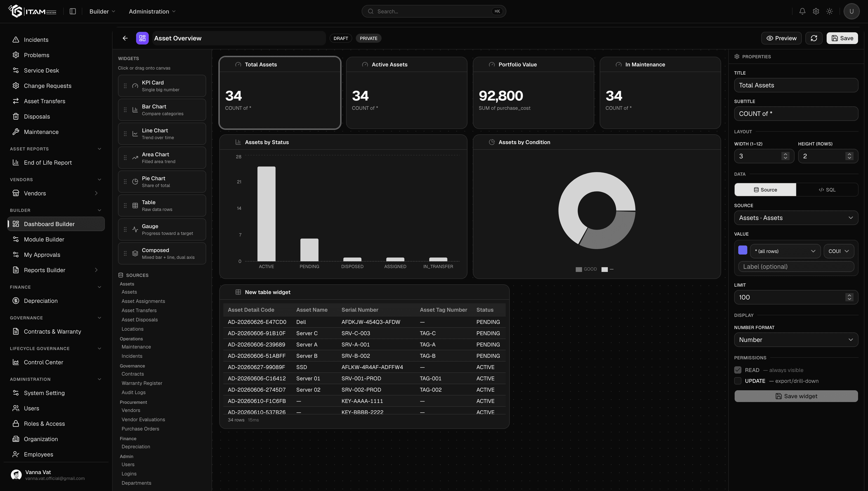Add a Composed widget
Image resolution: width=868 pixels, height=491 pixels.
pos(162,254)
